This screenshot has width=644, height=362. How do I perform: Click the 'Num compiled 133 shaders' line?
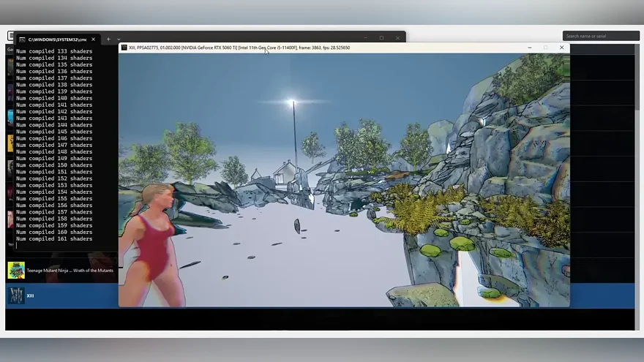coord(54,51)
